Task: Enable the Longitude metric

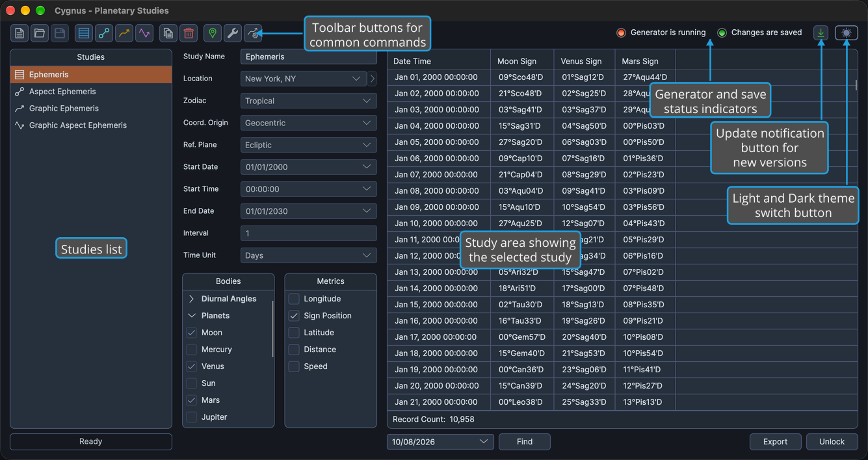Action: click(x=294, y=299)
